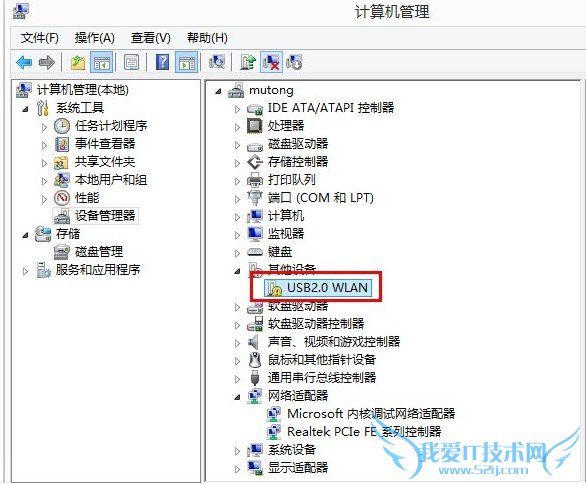Click the Scan for hardware changes icon

[217, 62]
